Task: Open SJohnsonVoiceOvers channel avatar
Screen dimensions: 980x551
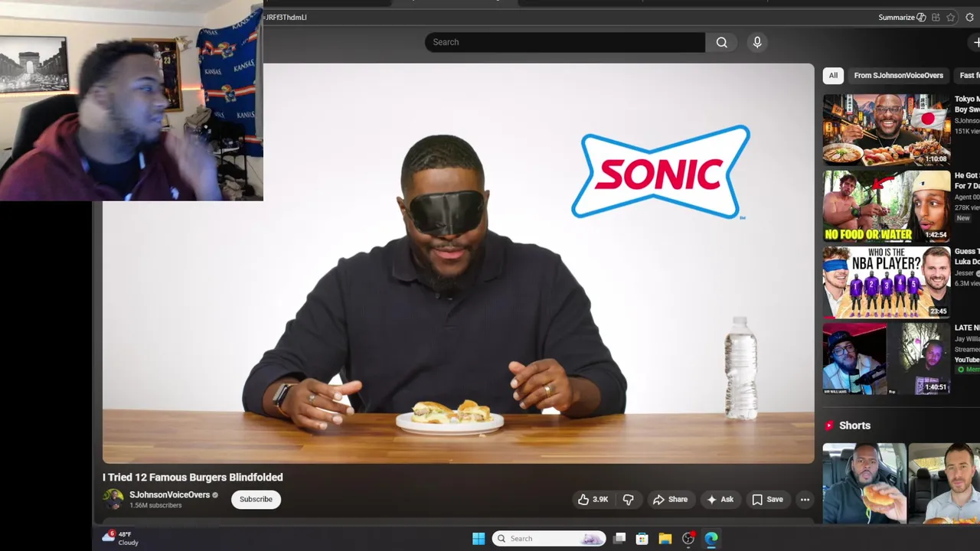Action: coord(113,500)
